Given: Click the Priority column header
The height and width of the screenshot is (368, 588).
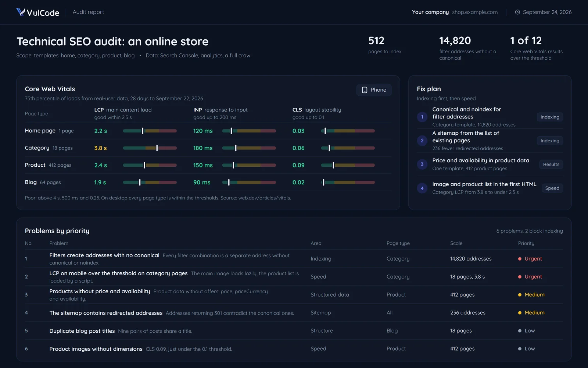Looking at the screenshot, I should 526,243.
